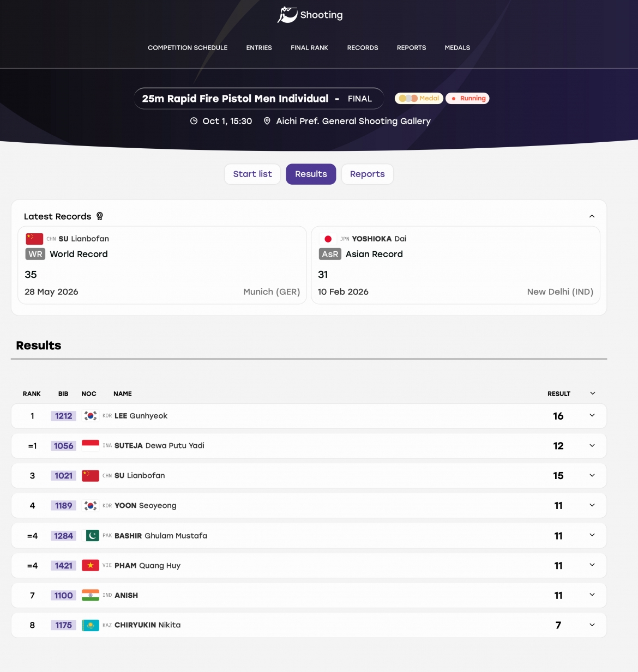This screenshot has width=638, height=672.
Task: Click the Pakistan flag beside BASHIR Ghulam Mustafa
Action: (x=91, y=536)
